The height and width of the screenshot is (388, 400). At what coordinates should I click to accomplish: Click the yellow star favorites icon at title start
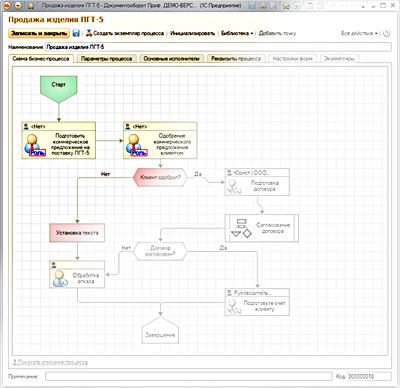pos(31,6)
